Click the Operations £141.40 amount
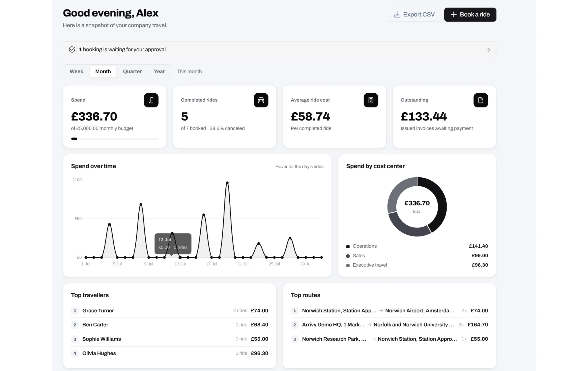Viewport: 588px width, 371px height. click(x=478, y=246)
